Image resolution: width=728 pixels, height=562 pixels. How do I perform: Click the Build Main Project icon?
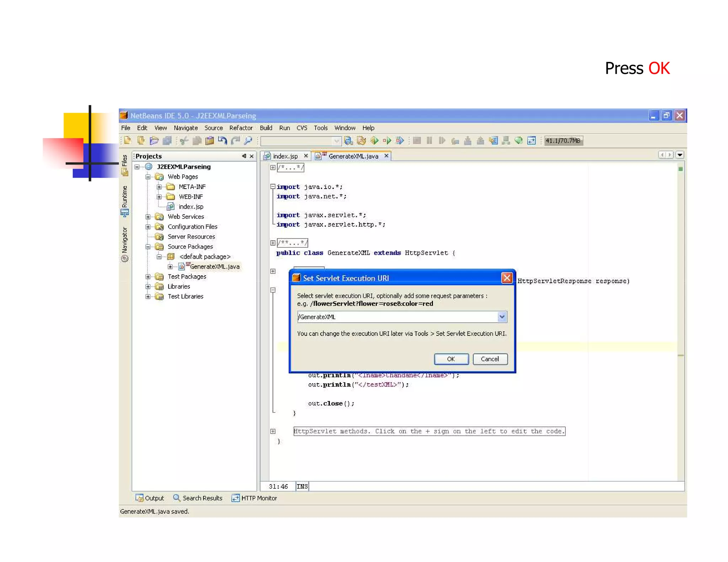[349, 141]
